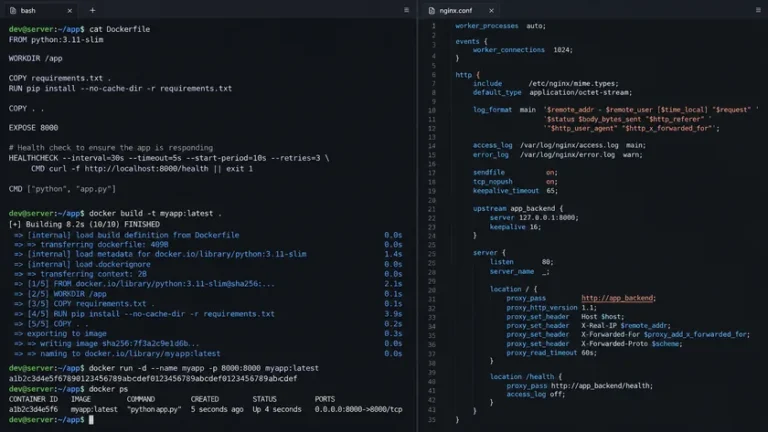Click '[internal] load .dockerignore' build step
Viewport: 768px width, 432px height.
tap(82, 264)
